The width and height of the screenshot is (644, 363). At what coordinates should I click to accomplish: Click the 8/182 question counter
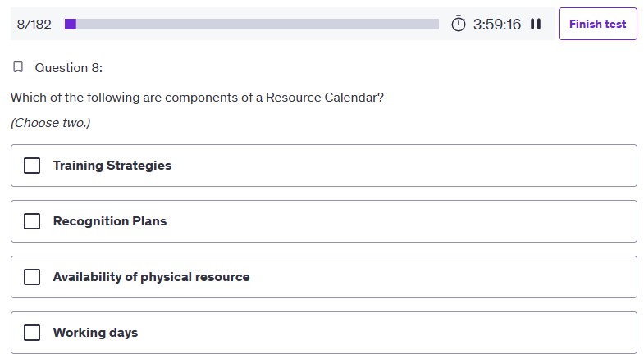click(34, 24)
